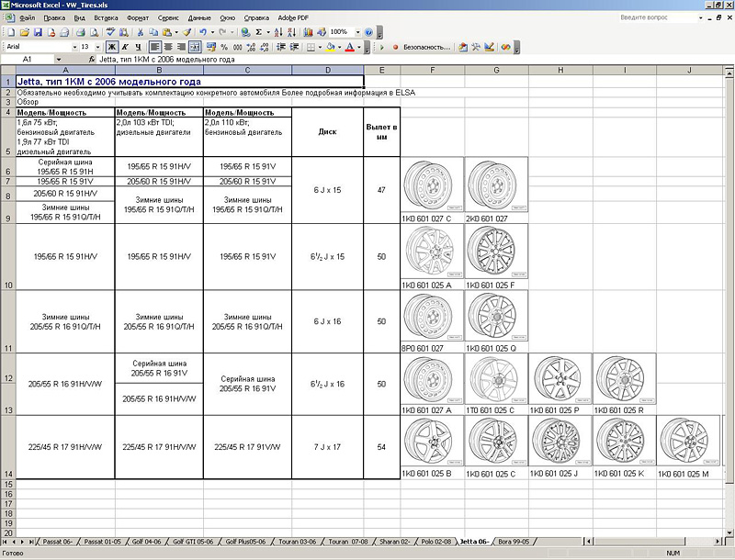
Task: Open the undo history dropdown arrow
Action: [212, 32]
